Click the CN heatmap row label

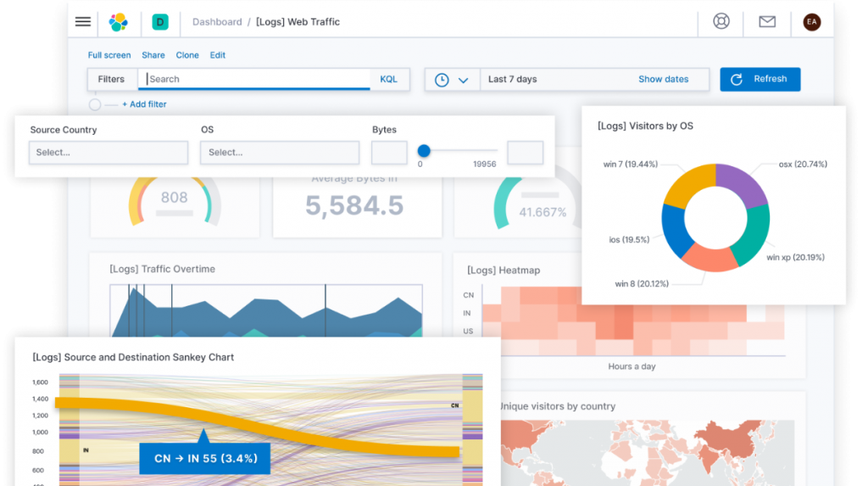tap(468, 295)
